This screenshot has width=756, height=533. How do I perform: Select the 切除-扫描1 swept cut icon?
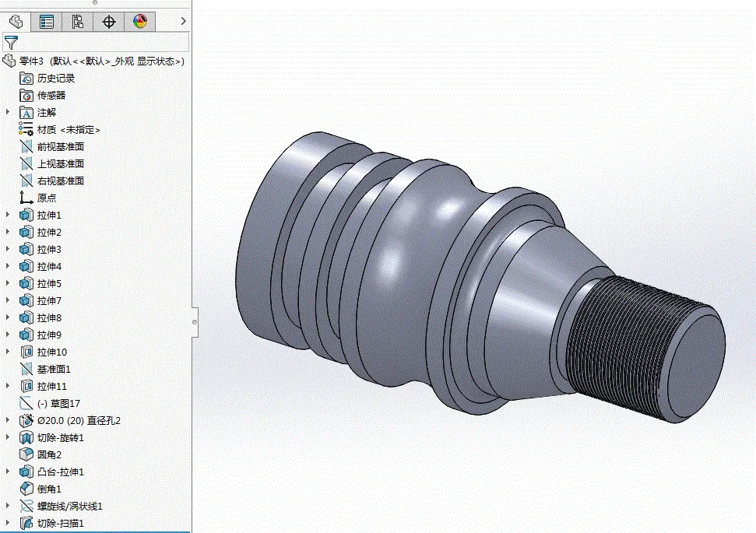click(26, 523)
